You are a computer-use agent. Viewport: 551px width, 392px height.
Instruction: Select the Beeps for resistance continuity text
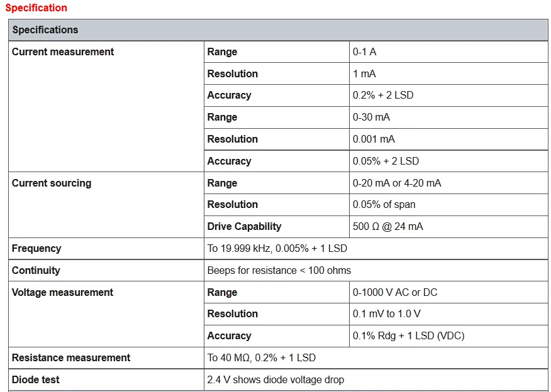(279, 271)
